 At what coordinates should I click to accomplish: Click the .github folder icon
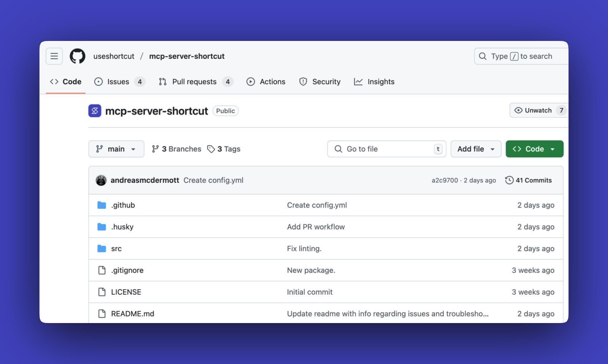pos(102,205)
